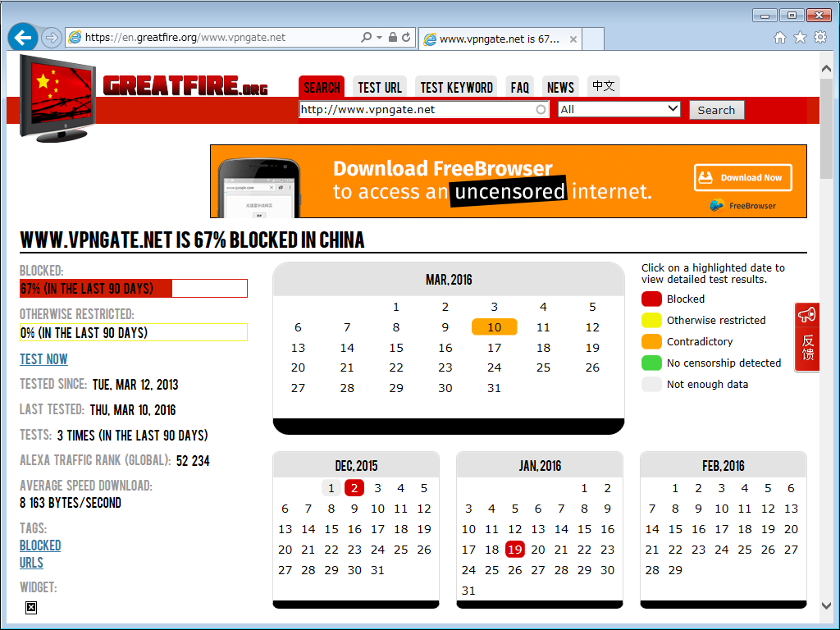Click the phone image in ad banner

click(x=260, y=188)
